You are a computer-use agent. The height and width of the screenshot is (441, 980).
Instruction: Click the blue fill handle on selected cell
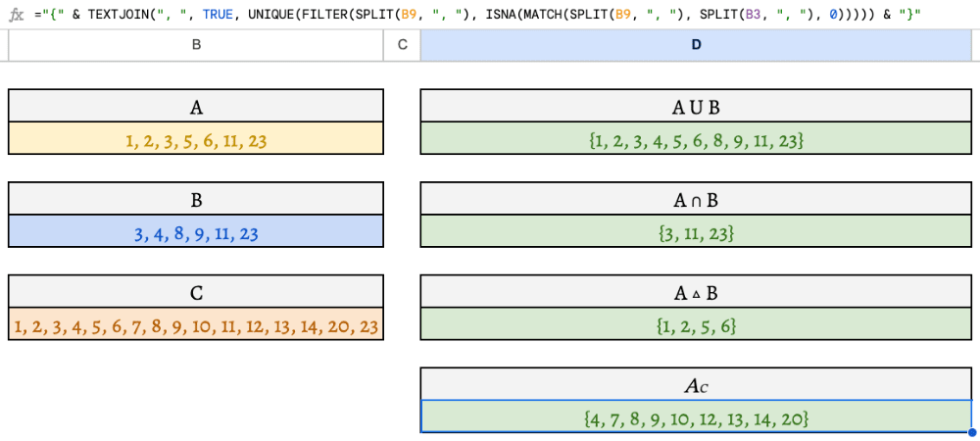[x=971, y=432]
